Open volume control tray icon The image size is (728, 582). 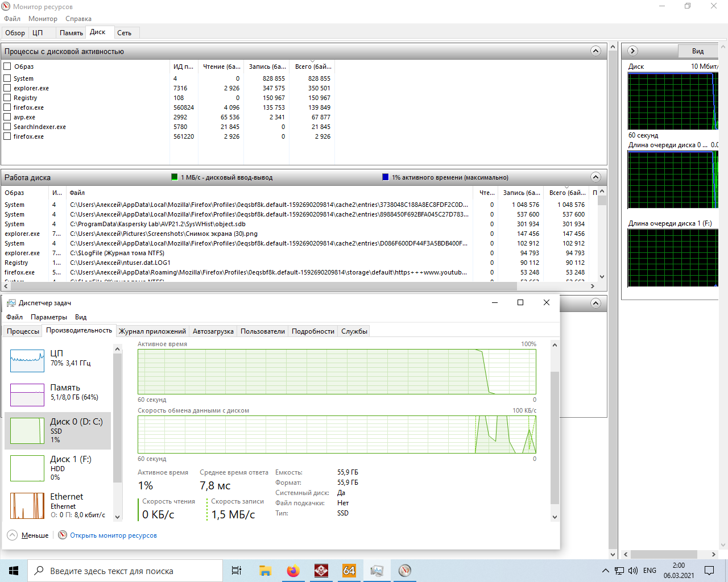coord(633,571)
